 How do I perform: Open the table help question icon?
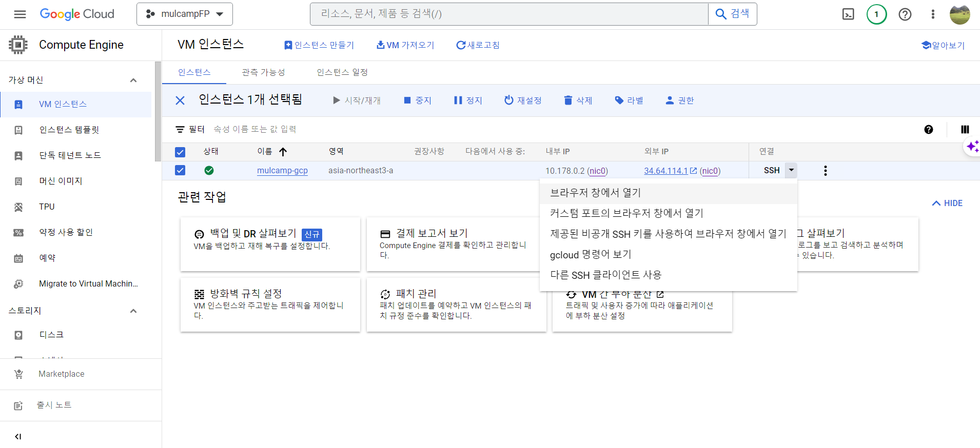coord(929,130)
